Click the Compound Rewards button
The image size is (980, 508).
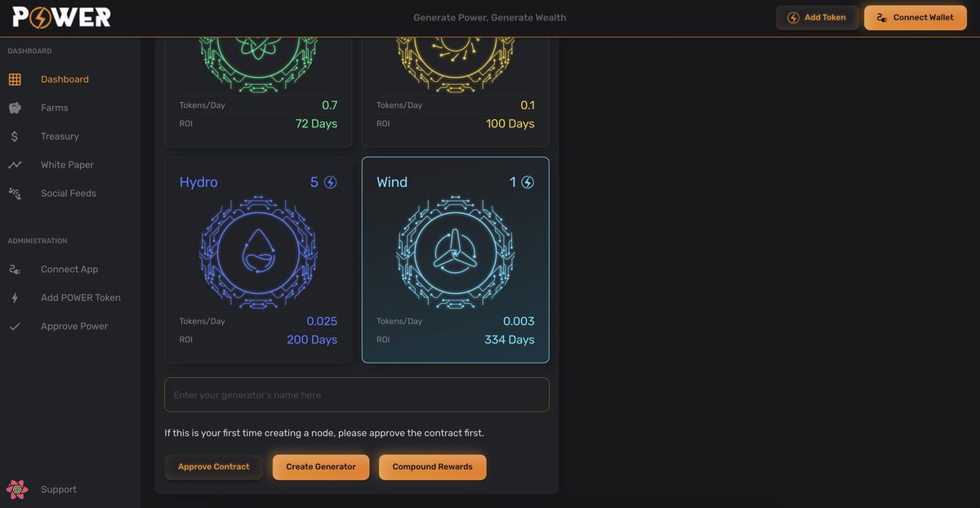click(432, 466)
